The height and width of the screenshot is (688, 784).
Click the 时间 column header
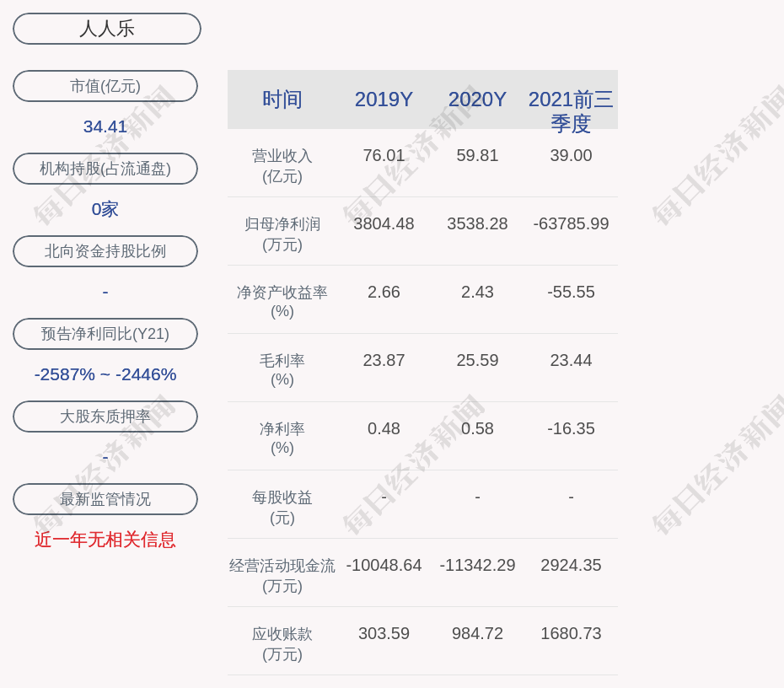[x=282, y=99]
